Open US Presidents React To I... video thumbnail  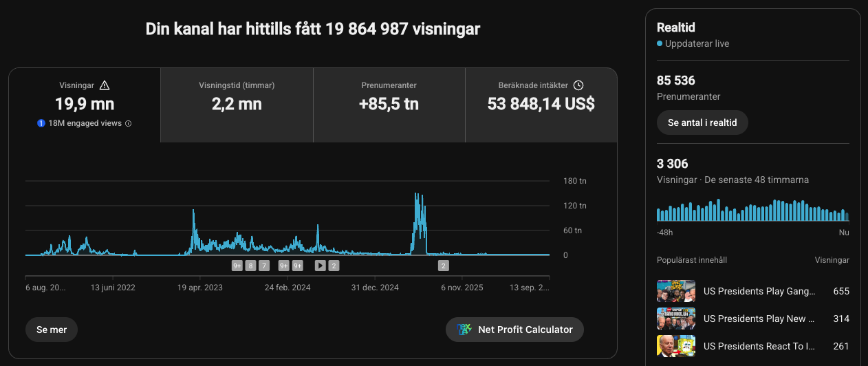(676, 346)
